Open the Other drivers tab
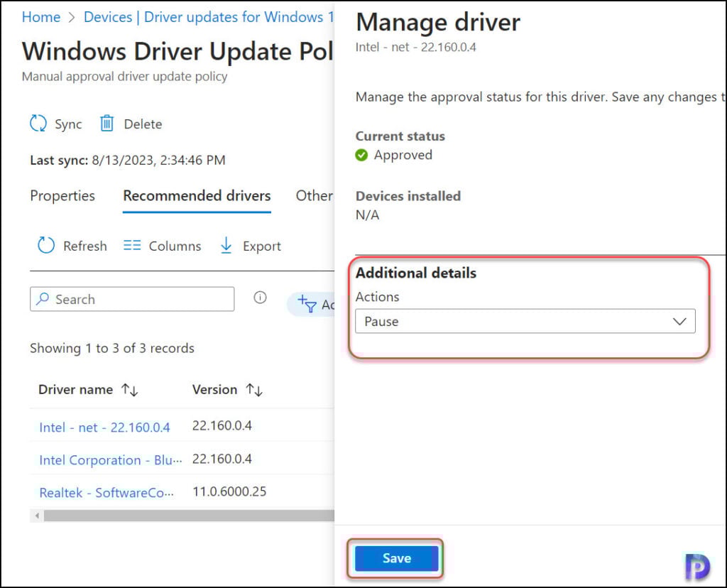The image size is (727, 588). click(x=315, y=196)
